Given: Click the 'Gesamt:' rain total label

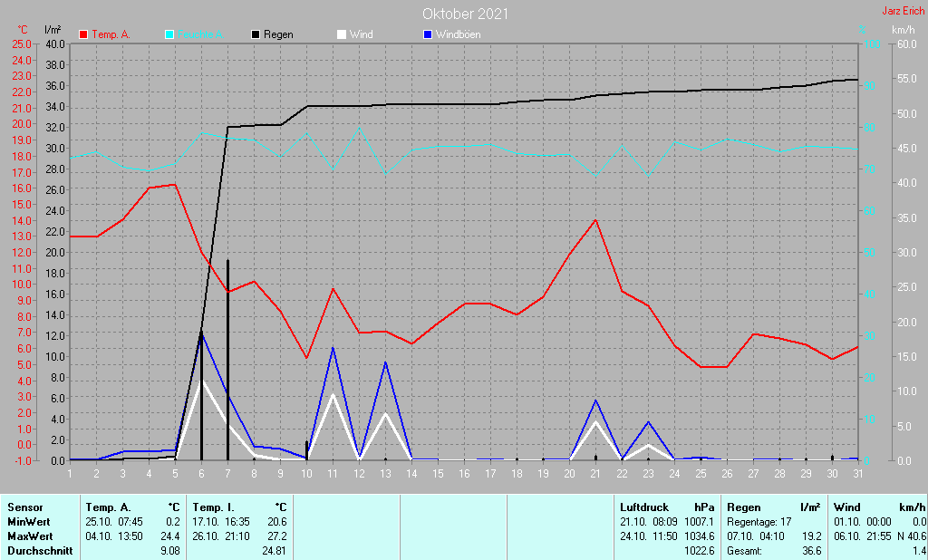Looking at the screenshot, I should point(745,551).
